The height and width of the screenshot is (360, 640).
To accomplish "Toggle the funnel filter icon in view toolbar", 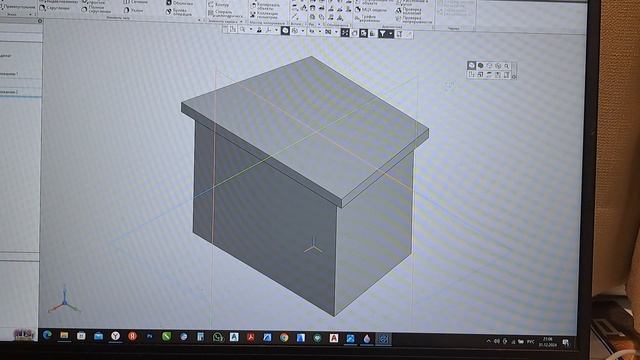I will [382, 34].
